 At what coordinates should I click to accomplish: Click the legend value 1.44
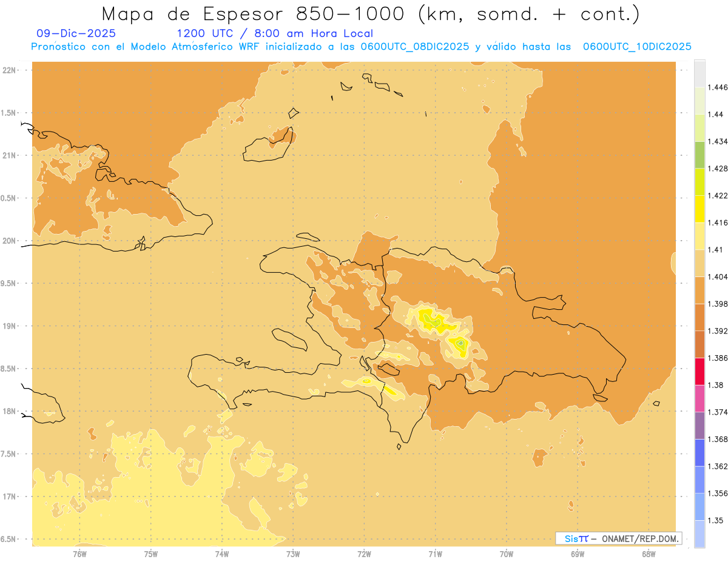pos(716,115)
